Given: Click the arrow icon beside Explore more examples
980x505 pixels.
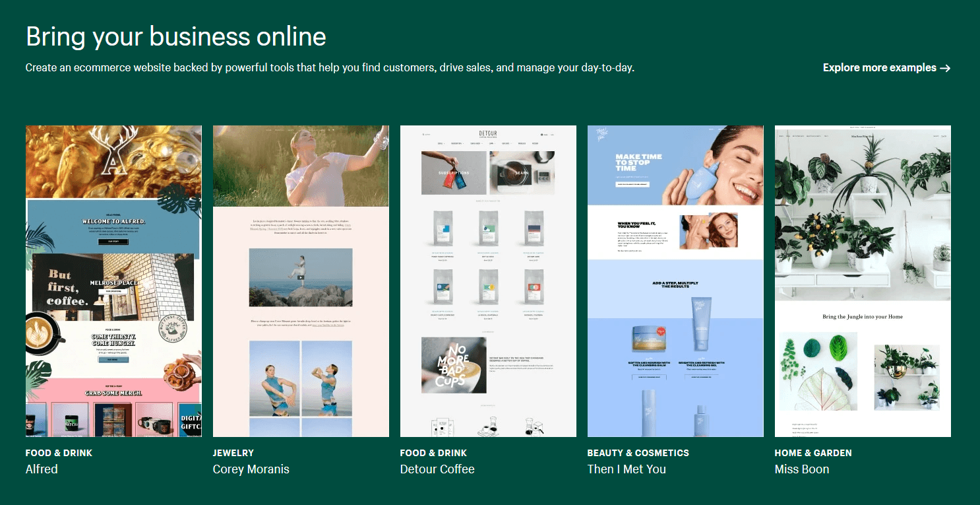Looking at the screenshot, I should pyautogui.click(x=946, y=67).
